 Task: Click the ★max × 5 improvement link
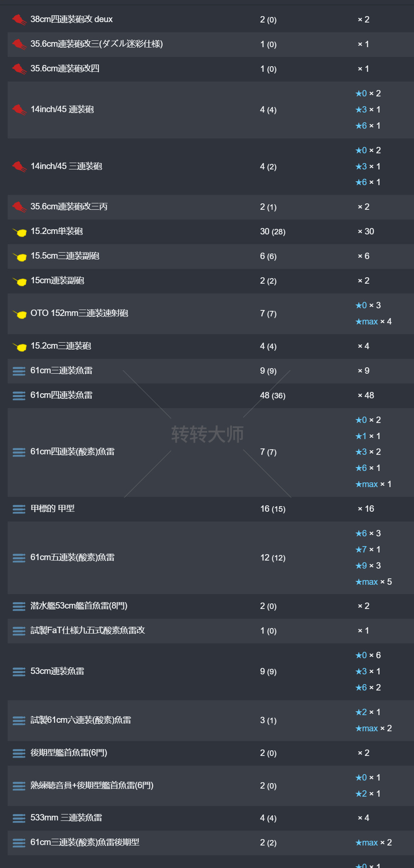pyautogui.click(x=373, y=582)
